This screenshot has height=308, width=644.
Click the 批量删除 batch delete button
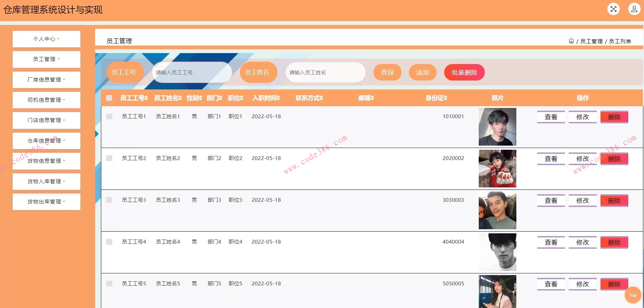coord(464,72)
